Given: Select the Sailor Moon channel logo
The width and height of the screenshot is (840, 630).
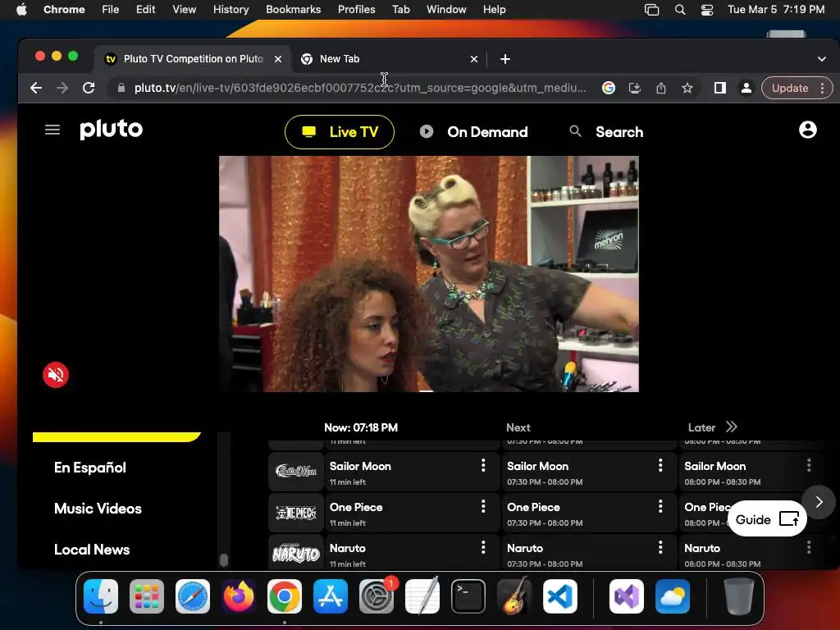Looking at the screenshot, I should tap(296, 472).
